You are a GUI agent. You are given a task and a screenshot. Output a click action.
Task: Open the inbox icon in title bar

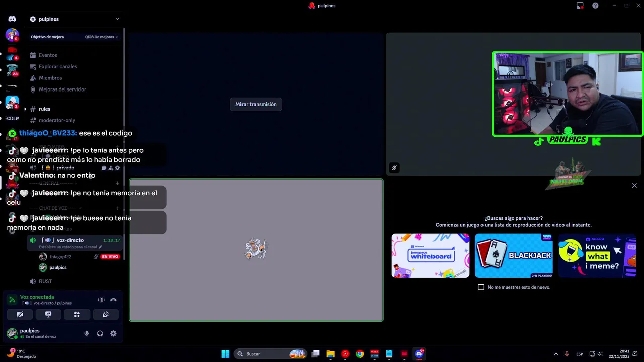pos(580,6)
